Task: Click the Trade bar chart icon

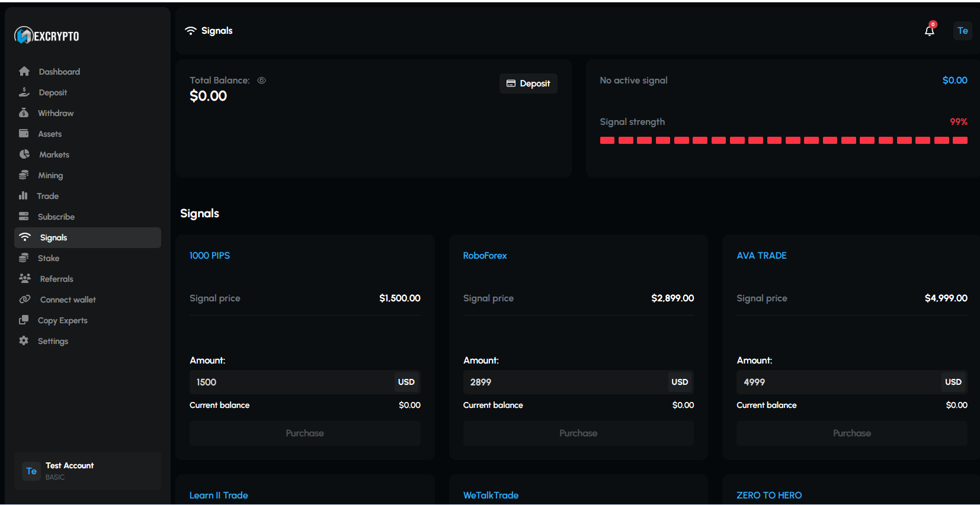Action: 23,195
